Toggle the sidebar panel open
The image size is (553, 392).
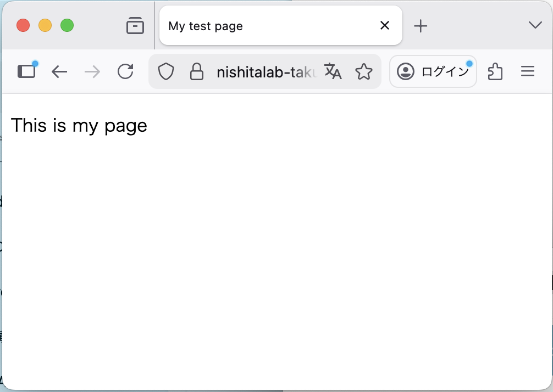(x=26, y=71)
